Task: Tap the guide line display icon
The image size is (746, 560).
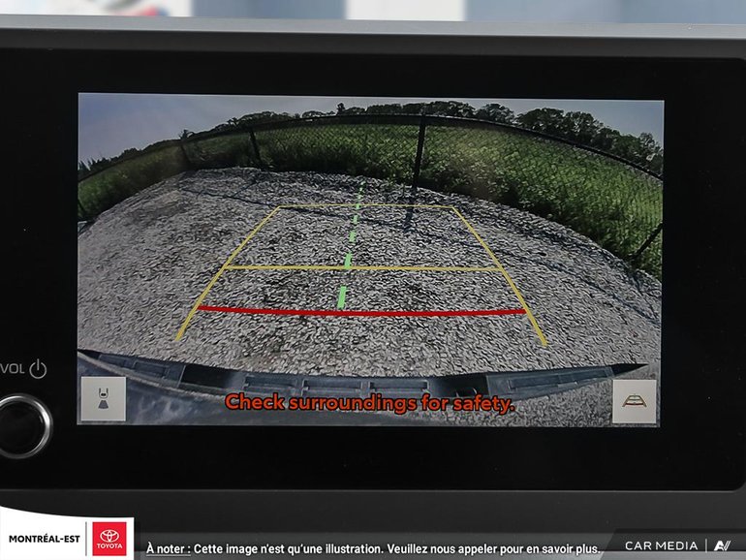Action: (634, 401)
